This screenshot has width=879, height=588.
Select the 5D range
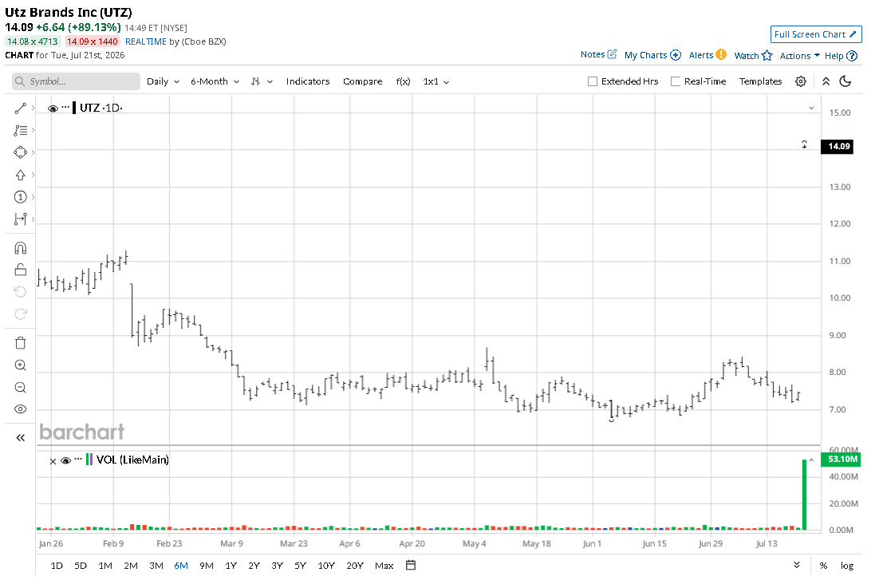[x=81, y=566]
